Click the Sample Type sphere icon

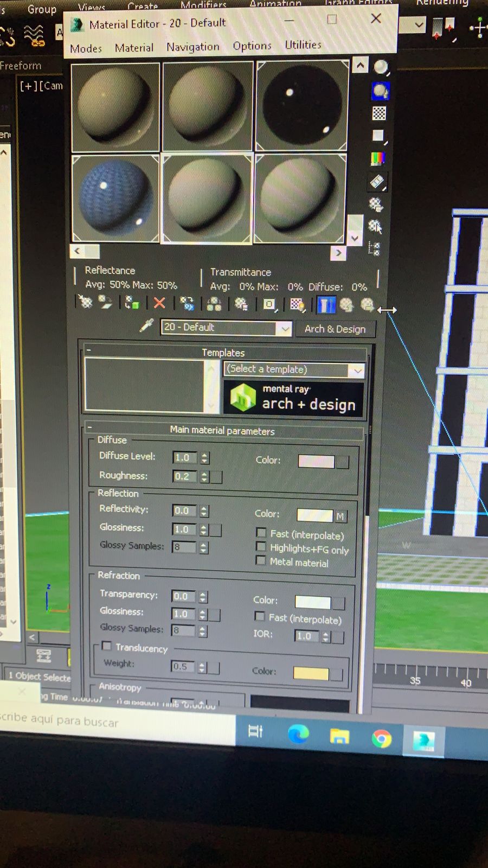(381, 67)
